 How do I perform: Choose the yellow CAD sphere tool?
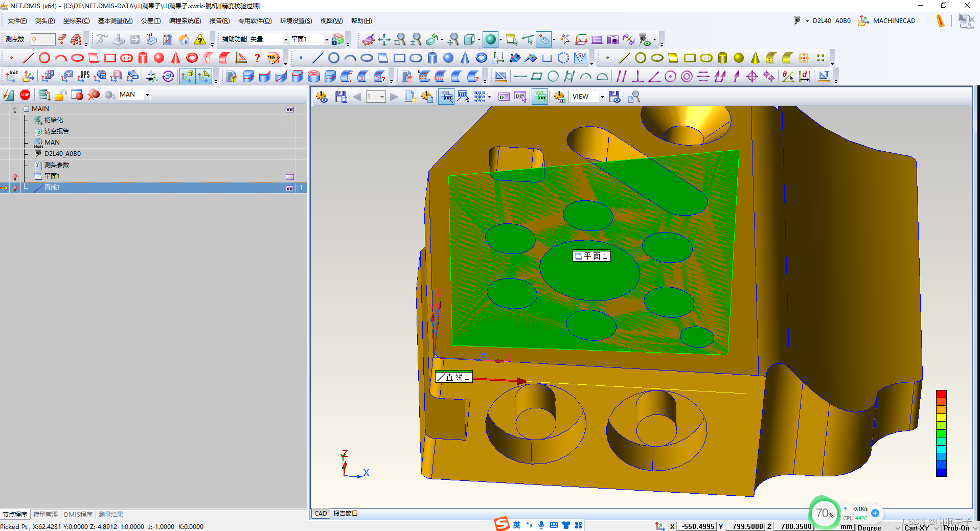(x=739, y=58)
